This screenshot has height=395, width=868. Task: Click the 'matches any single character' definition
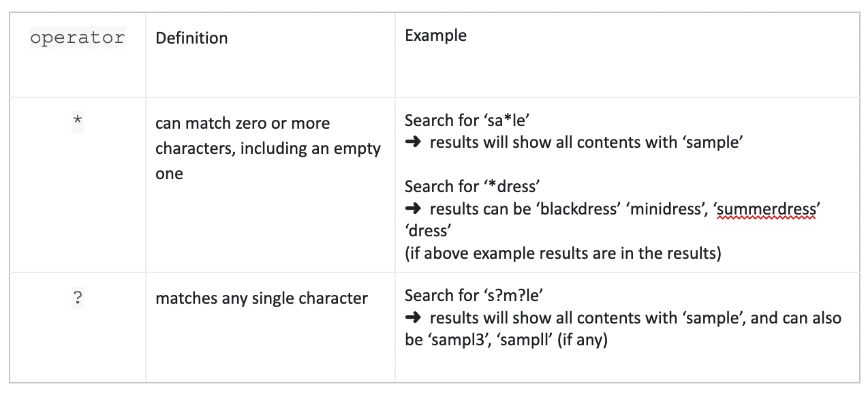pos(262,298)
